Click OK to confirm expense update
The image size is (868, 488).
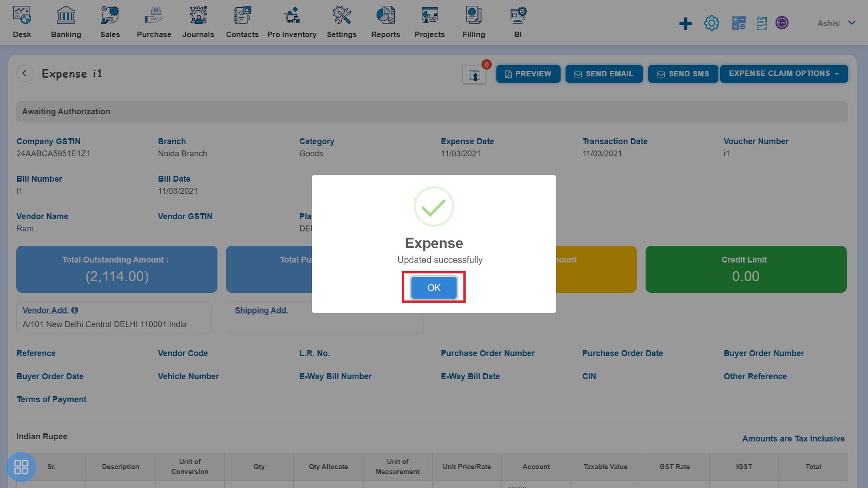[x=434, y=287]
